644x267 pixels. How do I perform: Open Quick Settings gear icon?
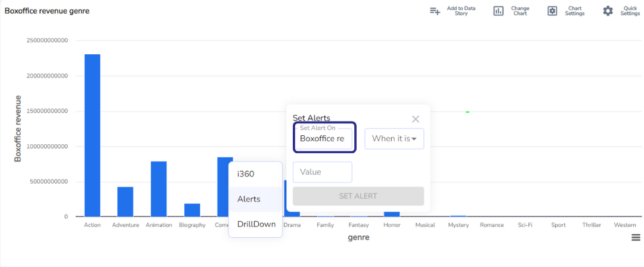(x=608, y=11)
